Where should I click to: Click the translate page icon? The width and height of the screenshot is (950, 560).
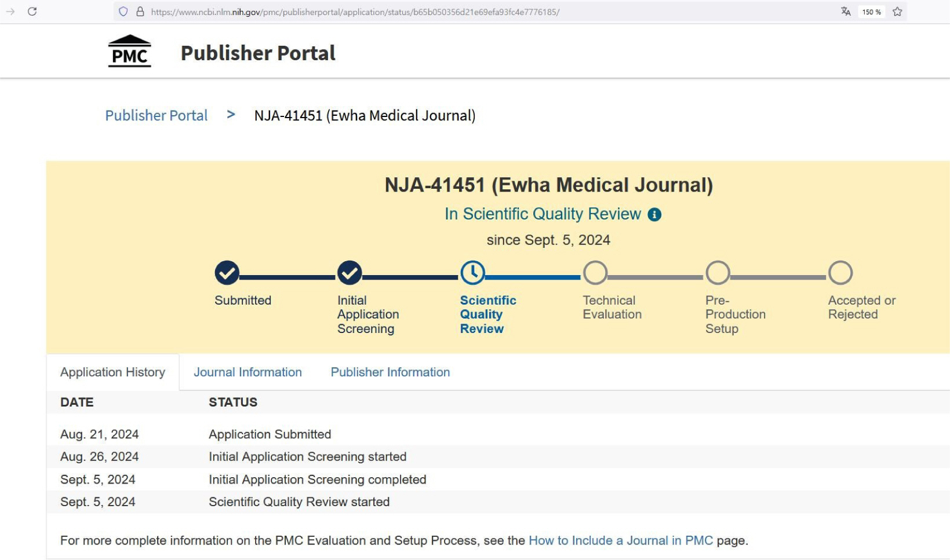coord(846,12)
